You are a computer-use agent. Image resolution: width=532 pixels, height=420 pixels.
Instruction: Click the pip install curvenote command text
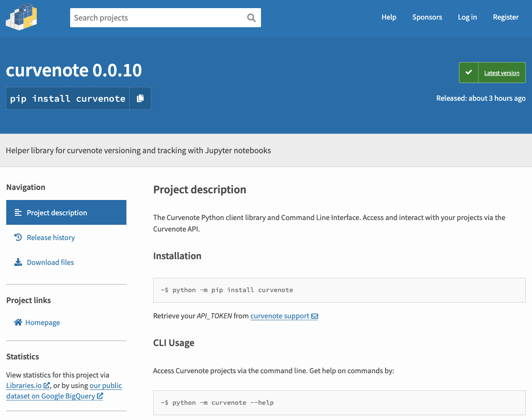(x=68, y=98)
